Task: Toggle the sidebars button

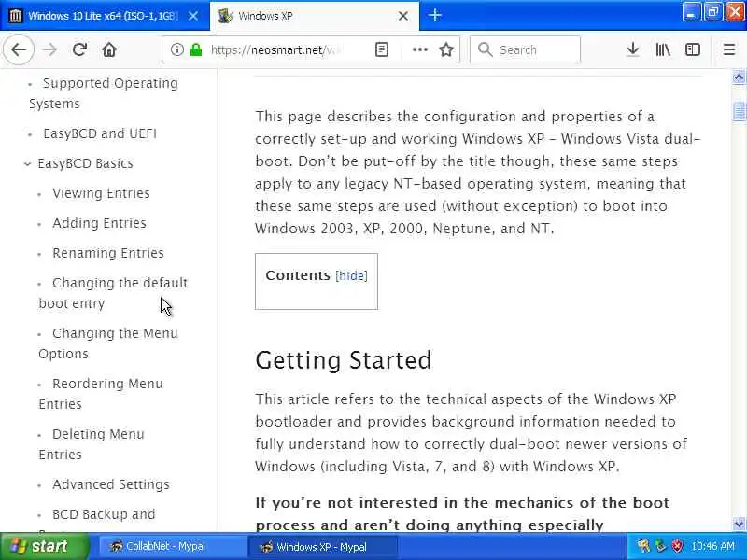Action: point(692,49)
